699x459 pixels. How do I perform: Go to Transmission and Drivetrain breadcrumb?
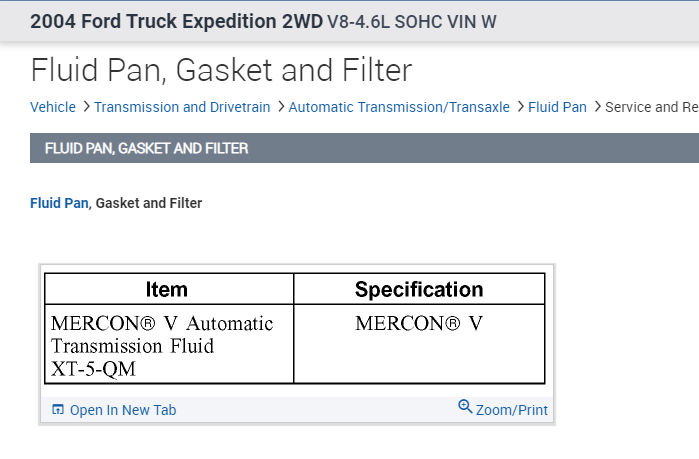coord(182,107)
